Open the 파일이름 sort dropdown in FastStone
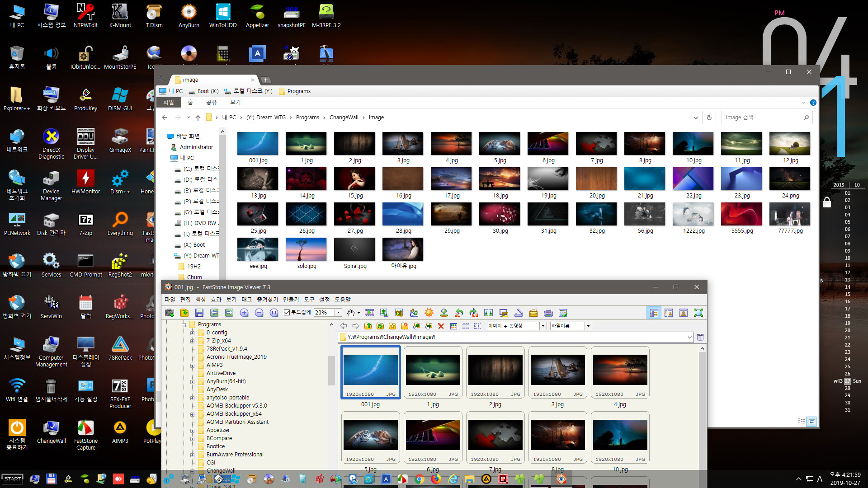 (588, 326)
